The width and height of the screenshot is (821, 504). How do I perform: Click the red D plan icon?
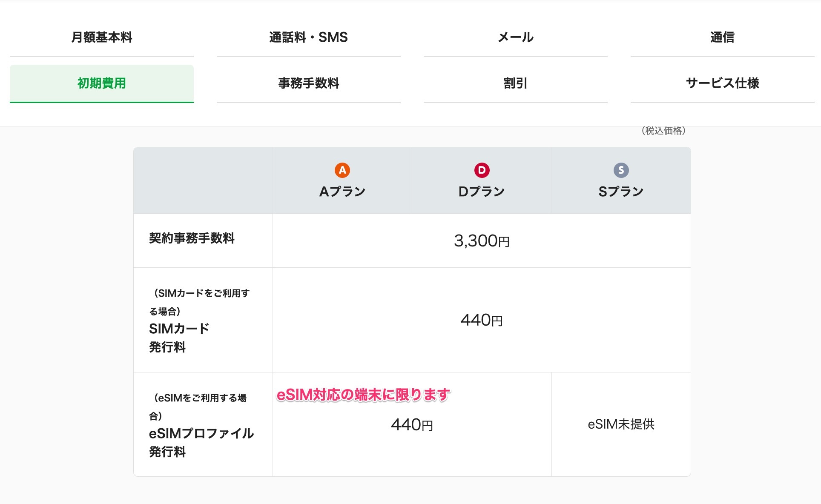pos(482,170)
